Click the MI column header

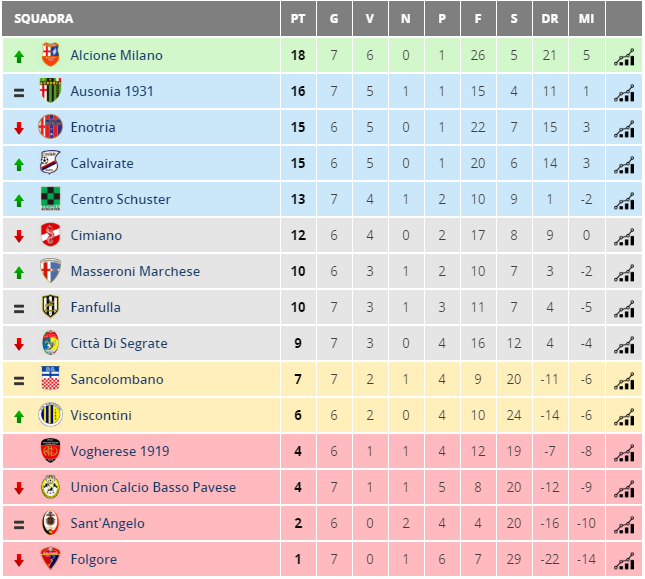tap(586, 19)
